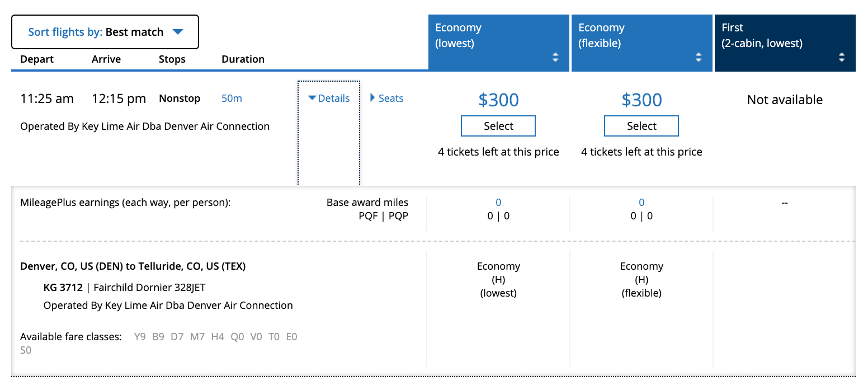Click the Depart column heading
Screen dimensions: 868x385
(37, 59)
